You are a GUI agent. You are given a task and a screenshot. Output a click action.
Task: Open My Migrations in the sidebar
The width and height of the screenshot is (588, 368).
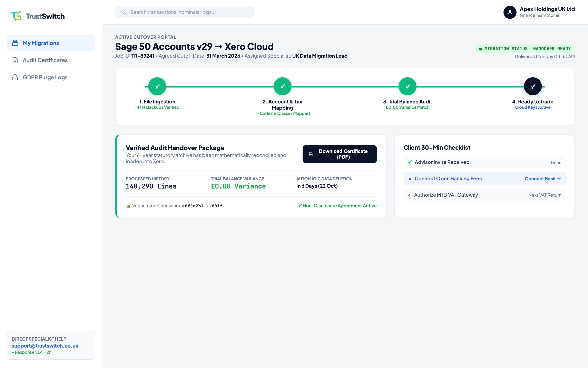point(51,43)
